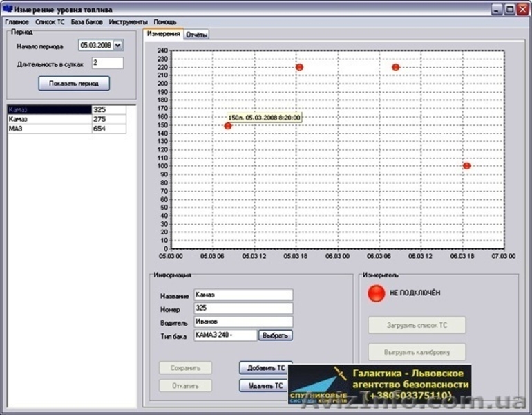Select the МАЗ 654 row in vehicle list
Image resolution: width=532 pixels, height=415 pixels.
[x=67, y=129]
